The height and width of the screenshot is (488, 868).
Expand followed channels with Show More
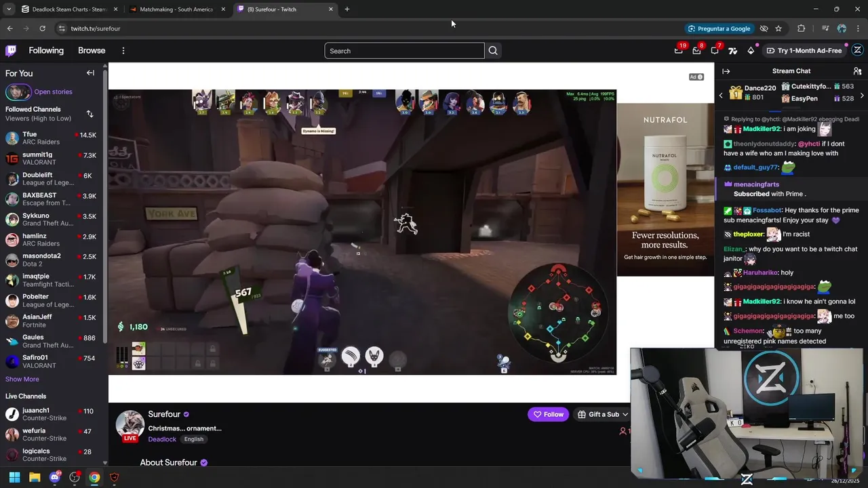(x=22, y=379)
